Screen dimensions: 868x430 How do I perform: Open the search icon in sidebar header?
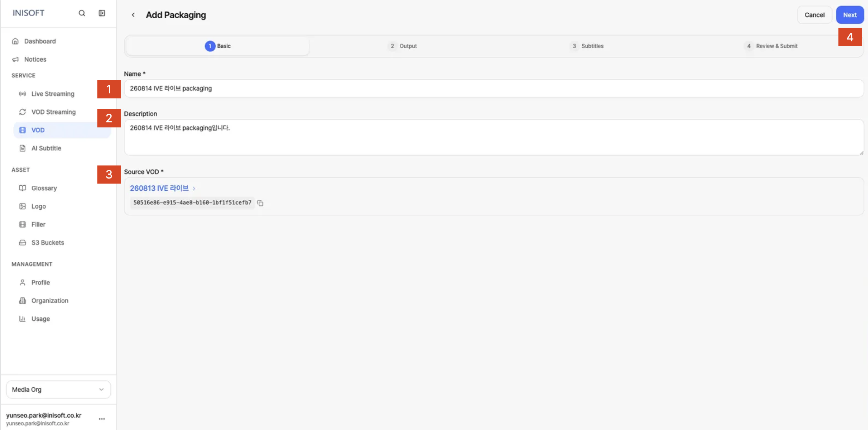pos(82,13)
